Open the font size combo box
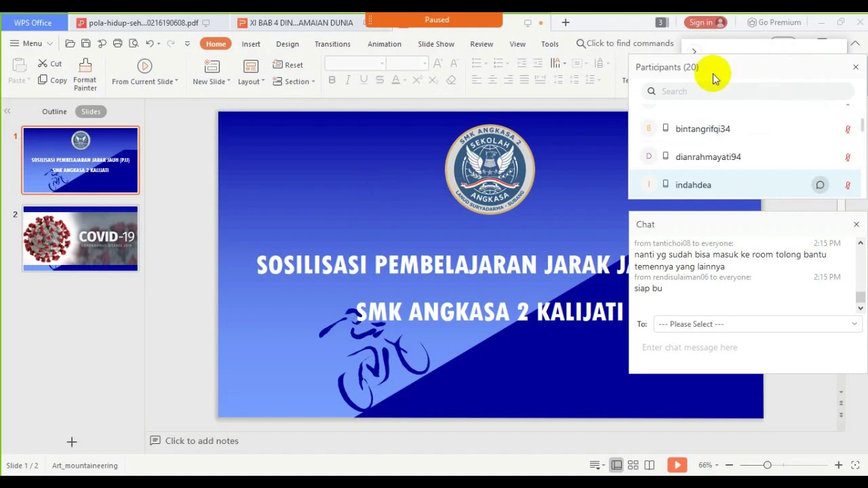 408,64
